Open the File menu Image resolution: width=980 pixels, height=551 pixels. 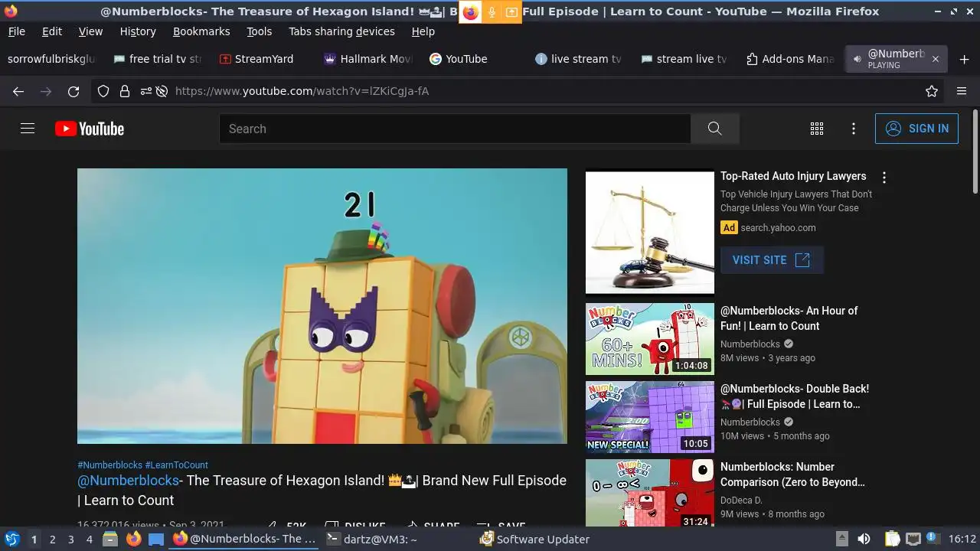pyautogui.click(x=16, y=31)
